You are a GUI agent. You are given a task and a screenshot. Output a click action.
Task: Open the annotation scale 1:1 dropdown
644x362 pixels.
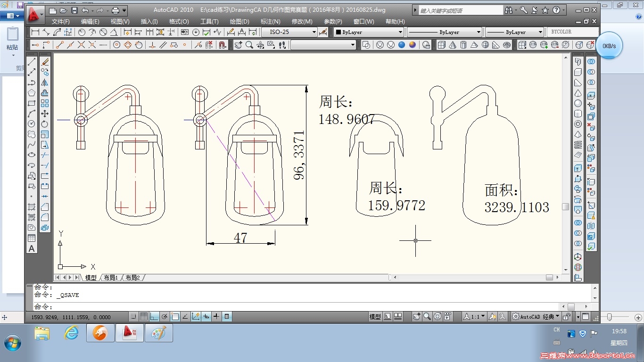[474, 317]
